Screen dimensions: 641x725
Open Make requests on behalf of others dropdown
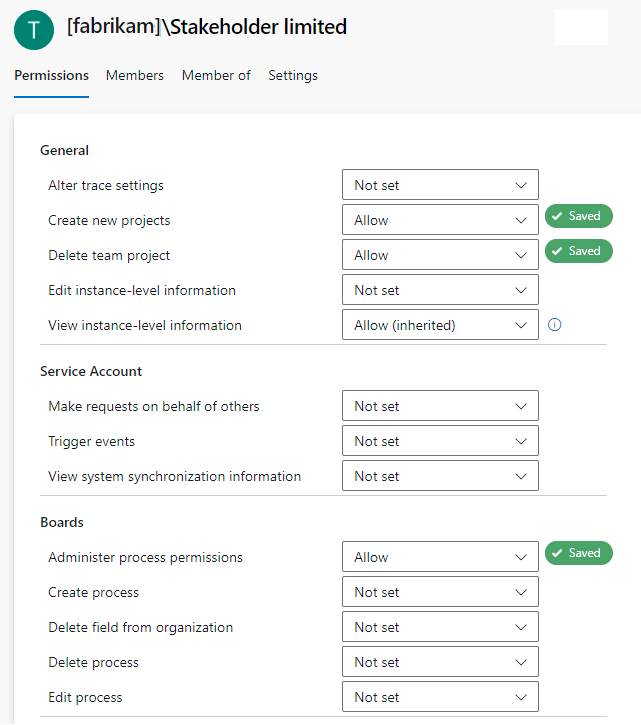point(440,406)
